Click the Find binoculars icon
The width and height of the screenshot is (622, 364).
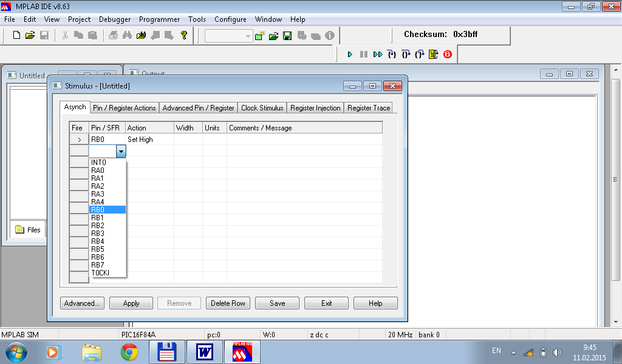127,35
